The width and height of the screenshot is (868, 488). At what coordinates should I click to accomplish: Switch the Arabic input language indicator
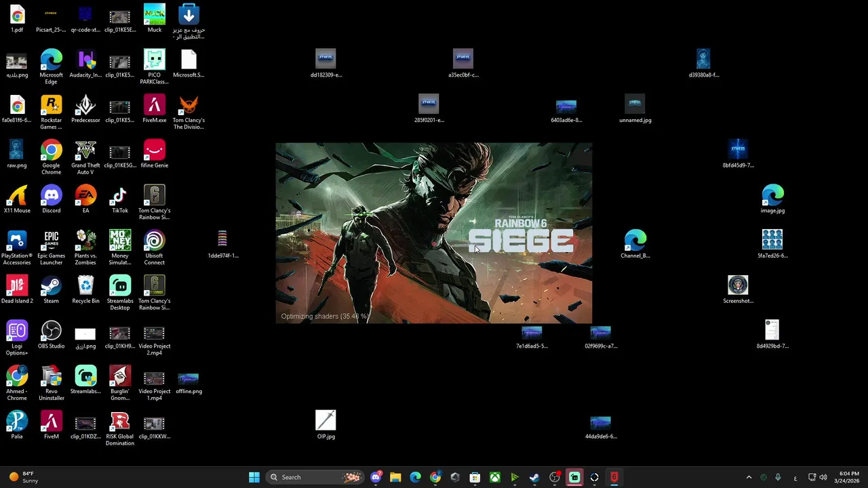click(795, 477)
